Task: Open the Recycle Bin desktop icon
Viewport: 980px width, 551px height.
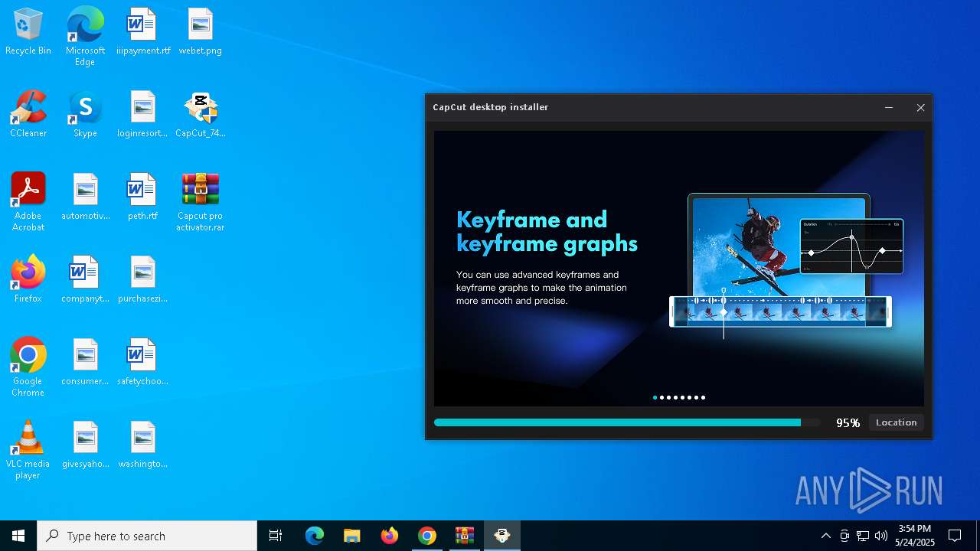Action: point(28,31)
